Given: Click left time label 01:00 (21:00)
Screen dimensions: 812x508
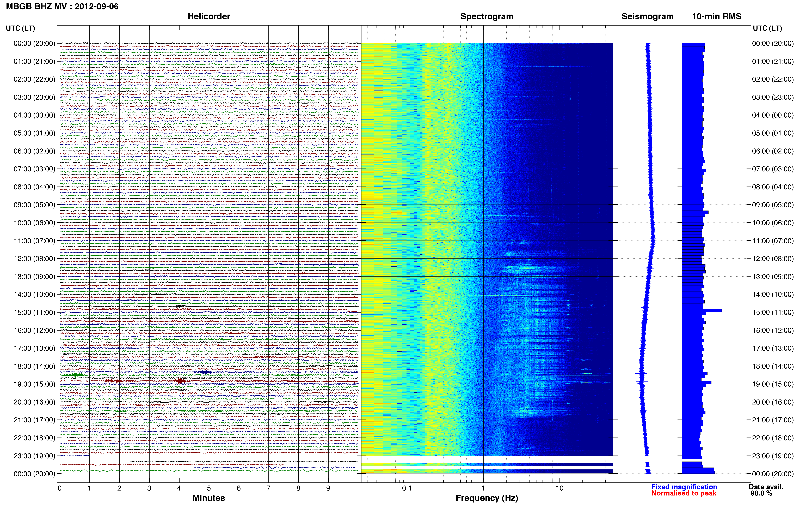Looking at the screenshot, I should click(34, 62).
